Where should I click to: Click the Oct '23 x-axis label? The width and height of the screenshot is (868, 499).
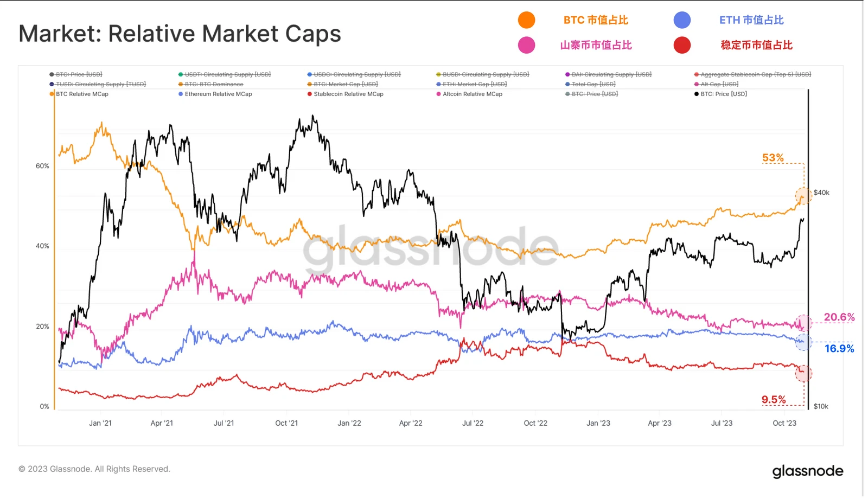tap(784, 423)
